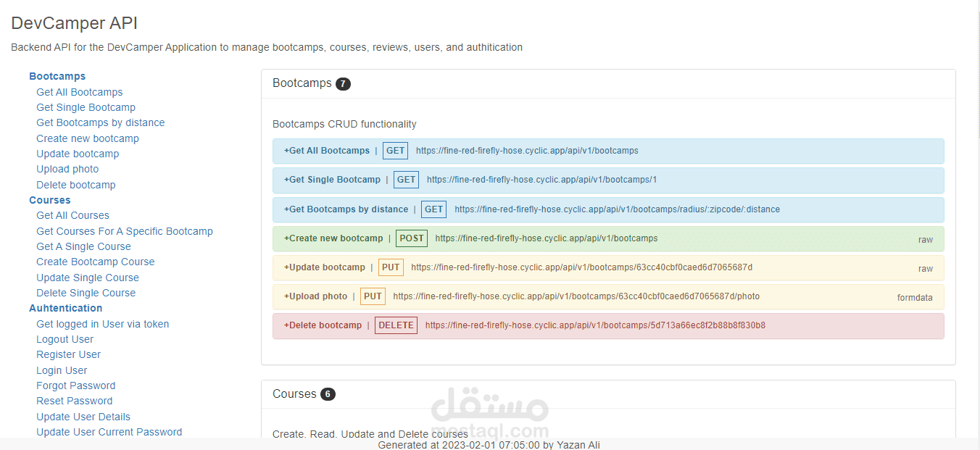Click the DELETE badge on Delete bootcamp
This screenshot has width=980, height=450.
click(x=396, y=325)
